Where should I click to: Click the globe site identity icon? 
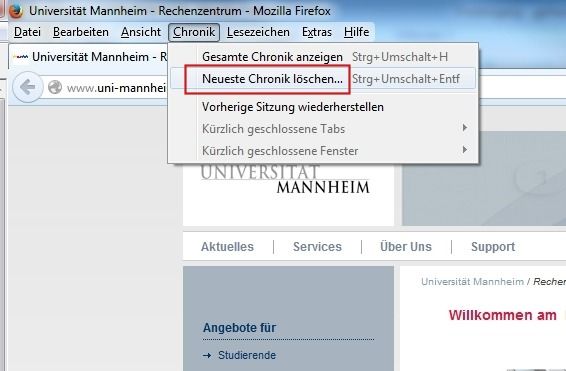tap(55, 87)
